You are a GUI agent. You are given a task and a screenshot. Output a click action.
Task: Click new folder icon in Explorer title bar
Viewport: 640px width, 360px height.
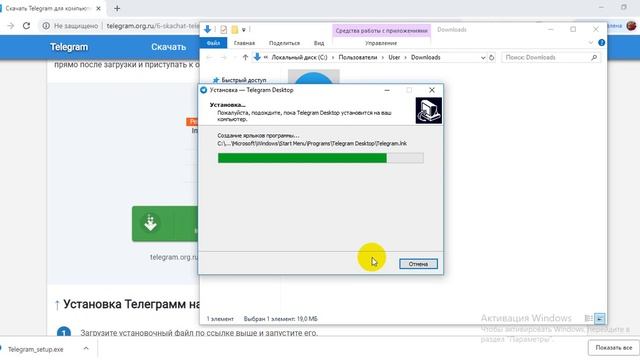(x=235, y=30)
